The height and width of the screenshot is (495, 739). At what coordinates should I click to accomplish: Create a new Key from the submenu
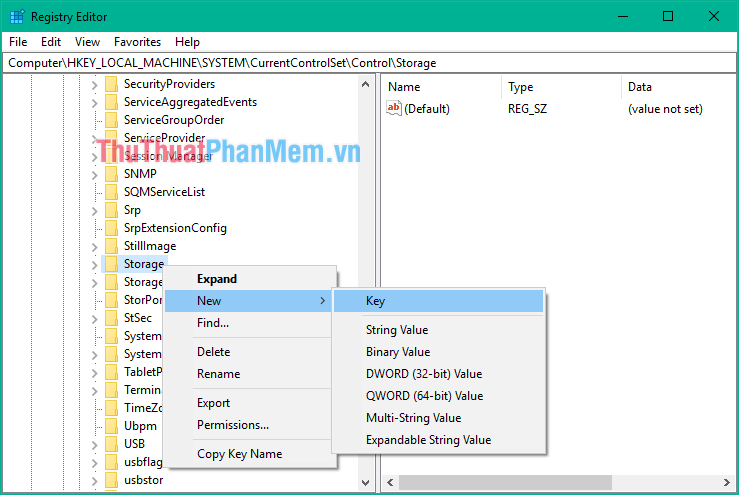pos(438,301)
